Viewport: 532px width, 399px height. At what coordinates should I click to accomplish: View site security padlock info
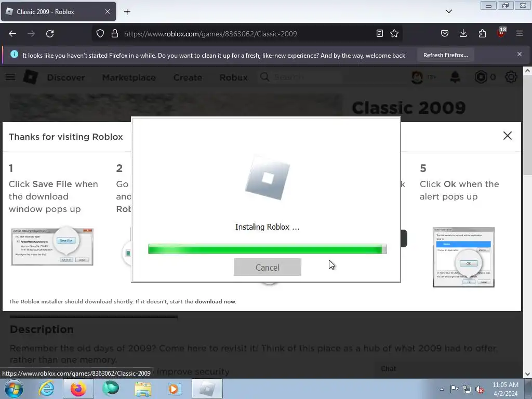coord(115,34)
